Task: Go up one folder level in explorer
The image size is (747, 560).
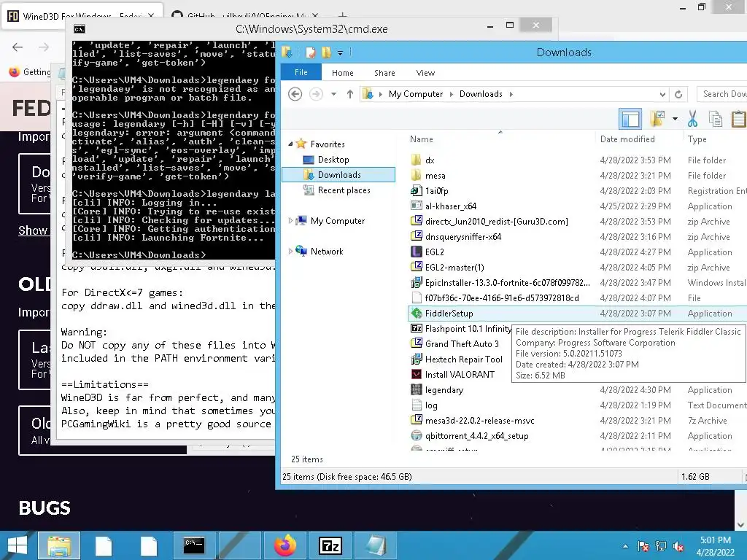Action: [x=350, y=94]
